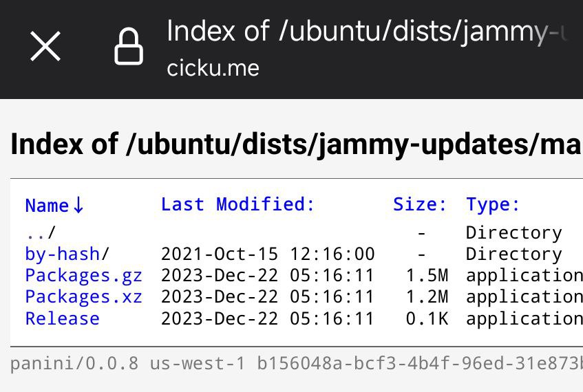The width and height of the screenshot is (583, 392).
Task: Download the Packages.xz file
Action: pyautogui.click(x=83, y=297)
